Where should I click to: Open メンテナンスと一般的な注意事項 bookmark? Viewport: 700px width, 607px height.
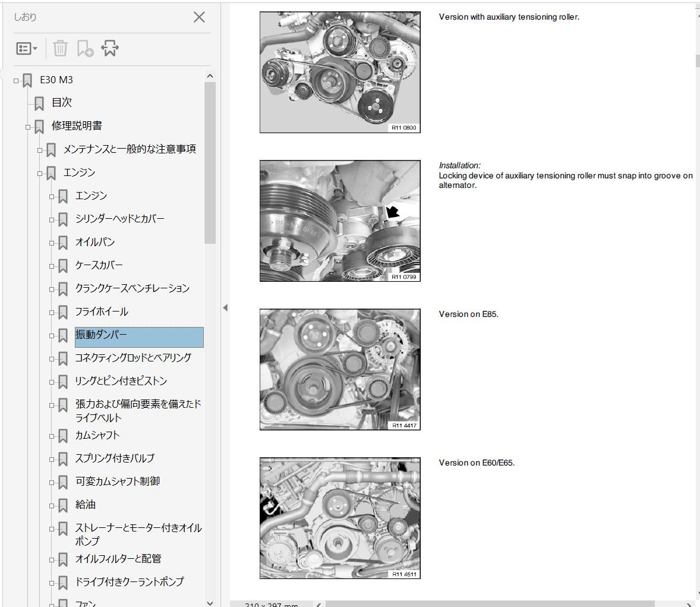click(x=130, y=149)
